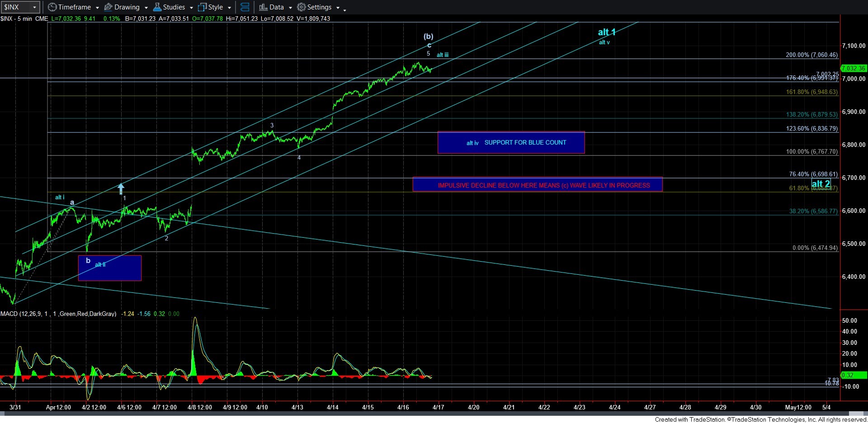Select the MACD (12,26,9) study label

58,314
